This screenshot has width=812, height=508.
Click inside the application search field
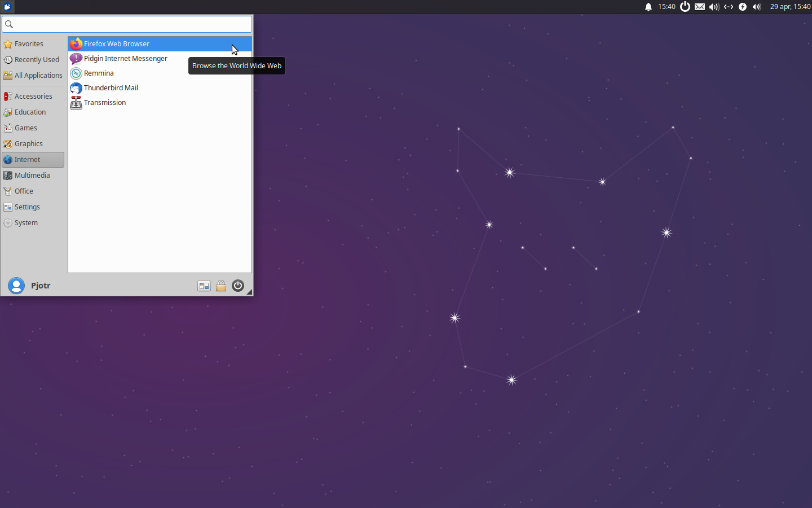coord(127,24)
